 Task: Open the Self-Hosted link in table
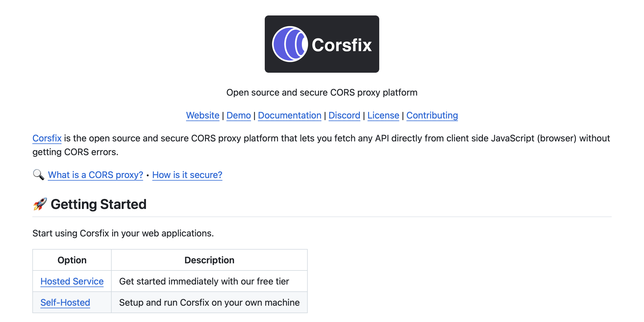pyautogui.click(x=65, y=303)
